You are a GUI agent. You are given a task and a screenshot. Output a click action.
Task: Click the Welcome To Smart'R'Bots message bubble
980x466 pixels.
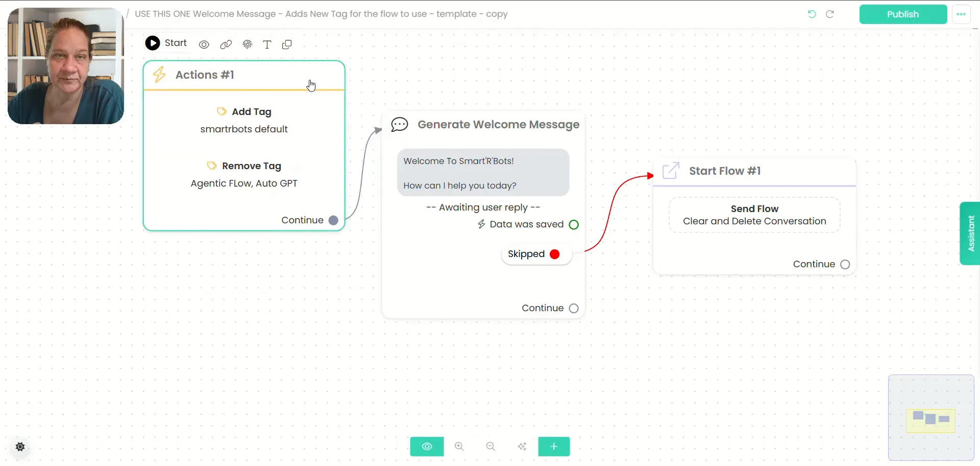click(x=483, y=173)
